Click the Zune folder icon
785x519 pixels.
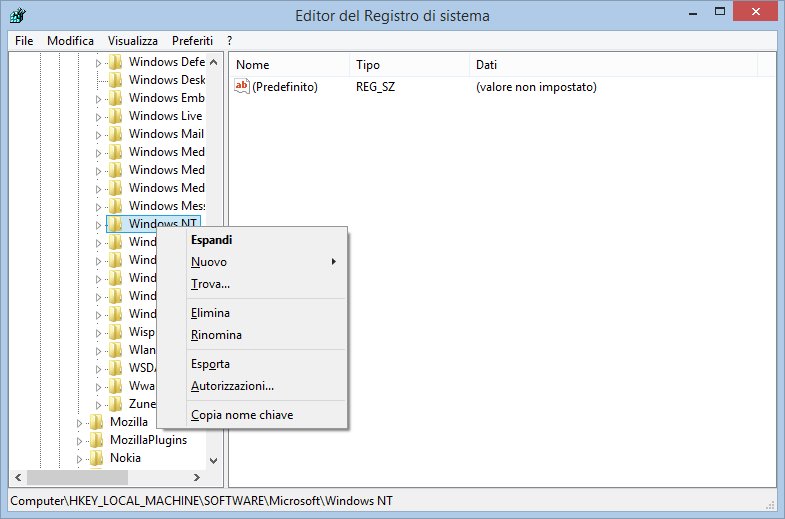coord(116,404)
